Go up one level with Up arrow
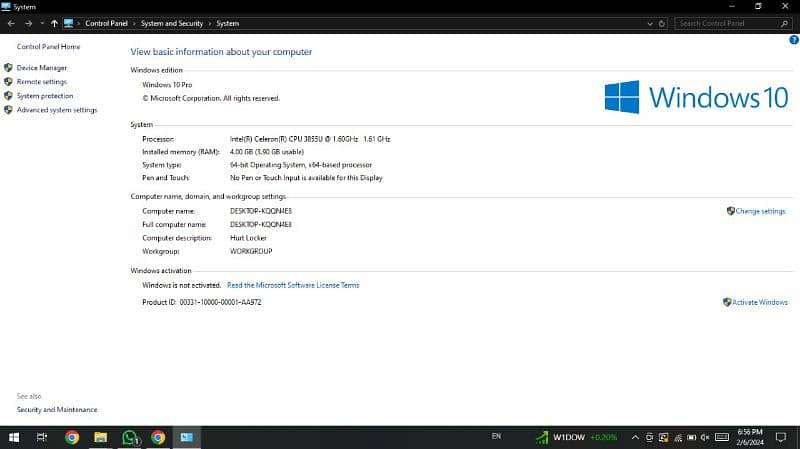The height and width of the screenshot is (449, 800). click(54, 22)
